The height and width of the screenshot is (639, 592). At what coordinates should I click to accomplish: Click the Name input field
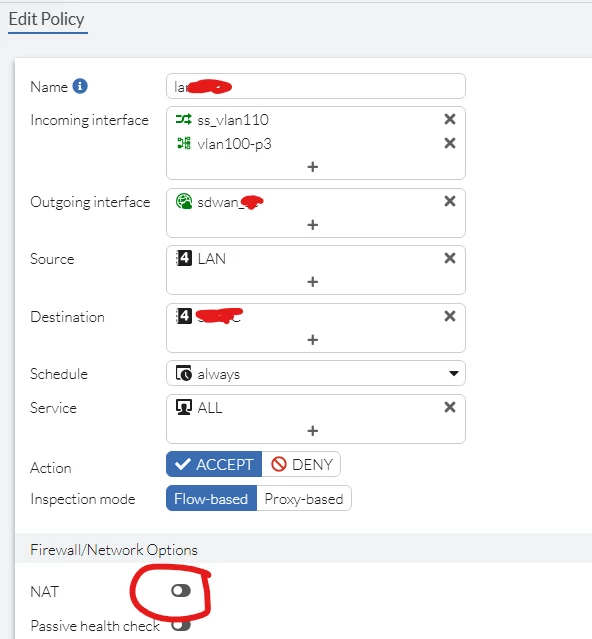(x=316, y=86)
